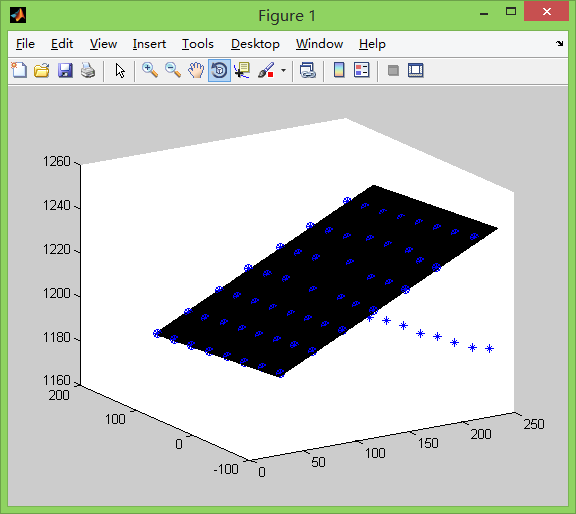Open the Insert menu
The image size is (576, 514).
[149, 44]
